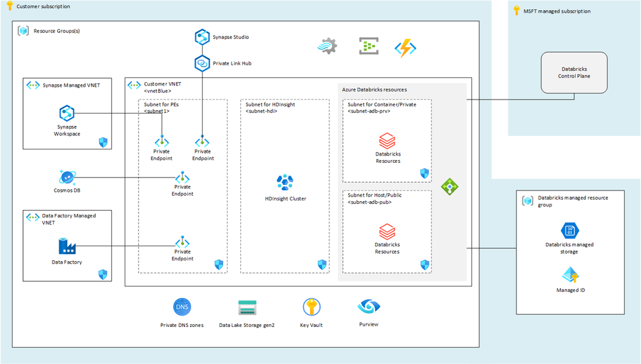Select Private Endpoint icon connected to Data Factory
The image size is (641, 364).
(x=182, y=243)
